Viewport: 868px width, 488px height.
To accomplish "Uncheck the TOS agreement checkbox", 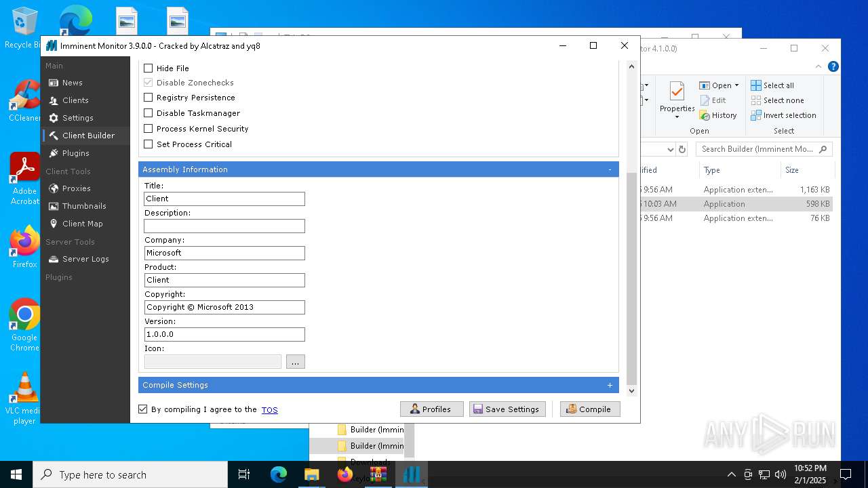I will tap(142, 409).
